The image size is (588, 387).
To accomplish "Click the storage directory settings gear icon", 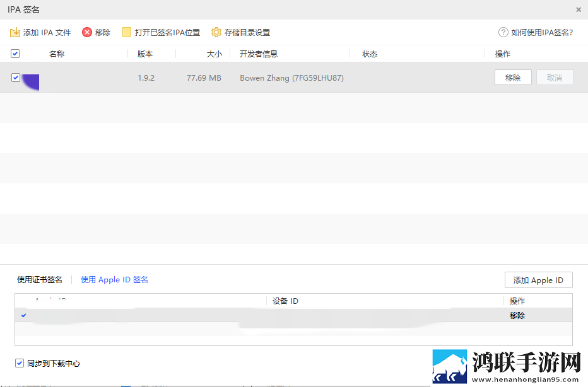I will 216,32.
